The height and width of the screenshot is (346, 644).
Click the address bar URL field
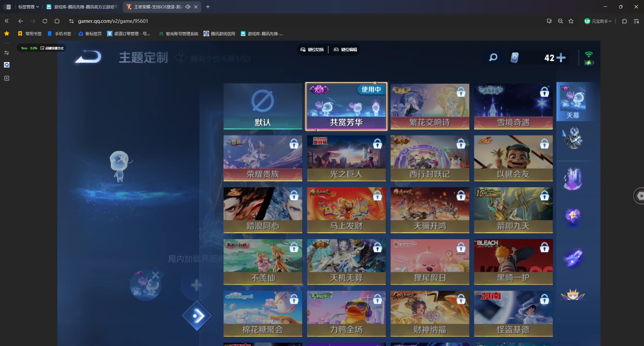tap(113, 21)
